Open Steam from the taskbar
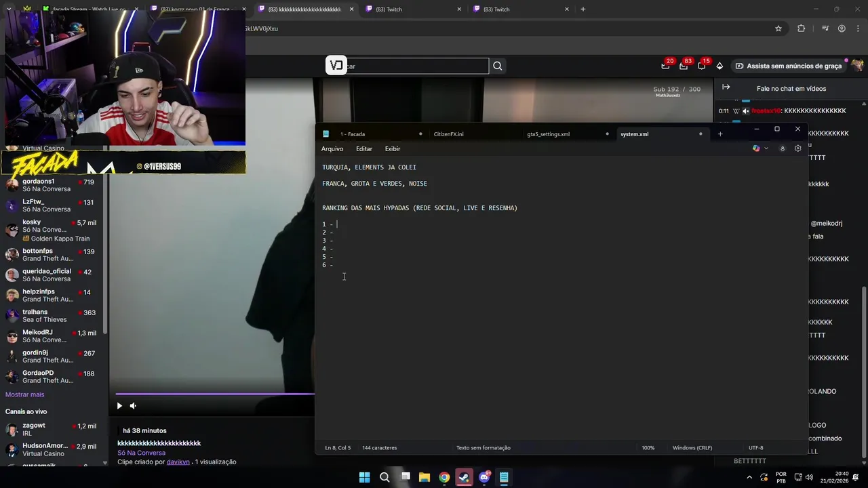 pyautogui.click(x=464, y=477)
